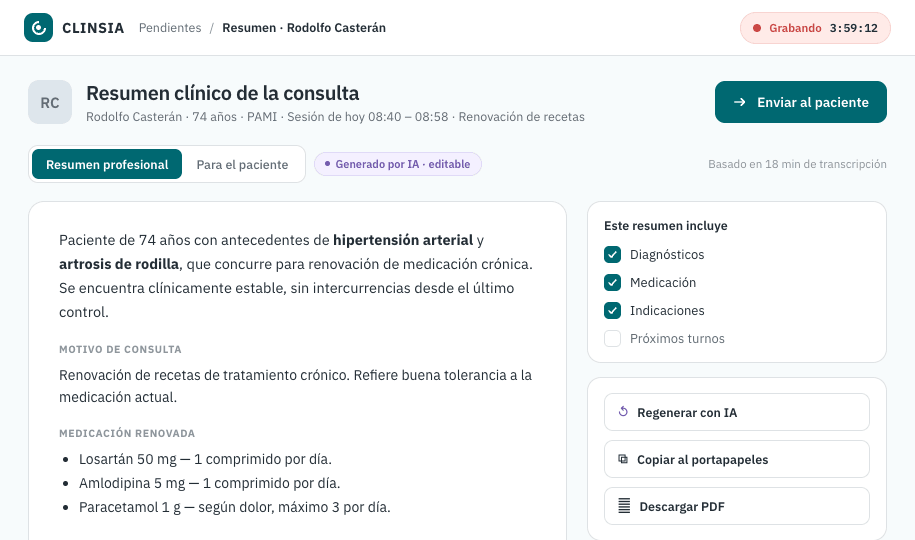Switch to the Resumen profesional tab
This screenshot has width=915, height=540.
pyautogui.click(x=107, y=165)
